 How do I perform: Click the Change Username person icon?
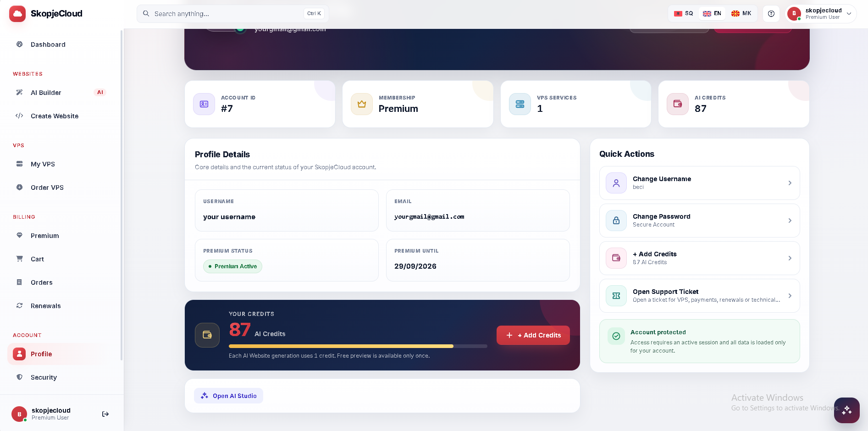click(x=616, y=183)
